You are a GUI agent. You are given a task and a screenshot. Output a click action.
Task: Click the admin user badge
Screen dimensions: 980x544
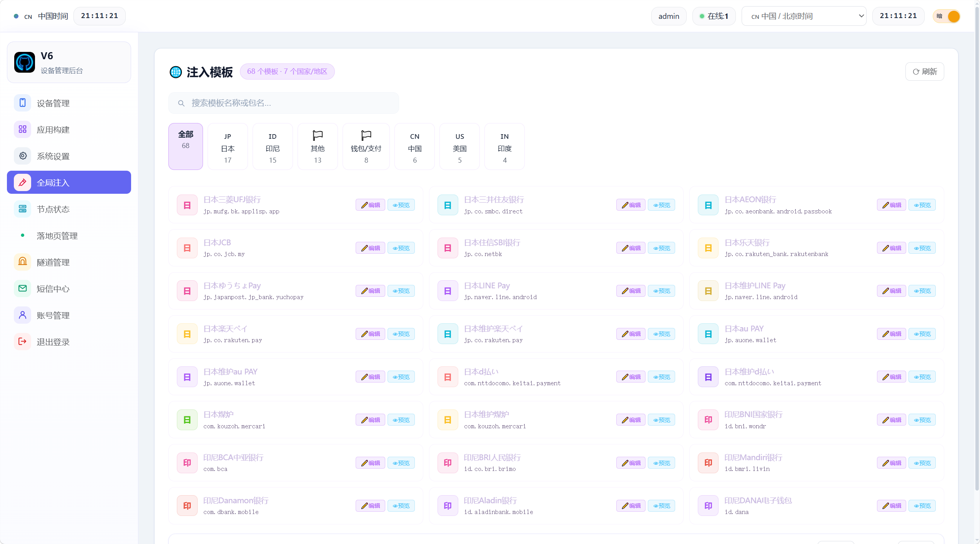click(669, 16)
